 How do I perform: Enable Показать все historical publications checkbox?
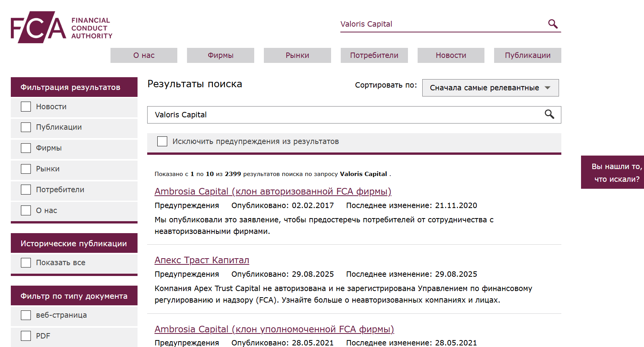[26, 263]
